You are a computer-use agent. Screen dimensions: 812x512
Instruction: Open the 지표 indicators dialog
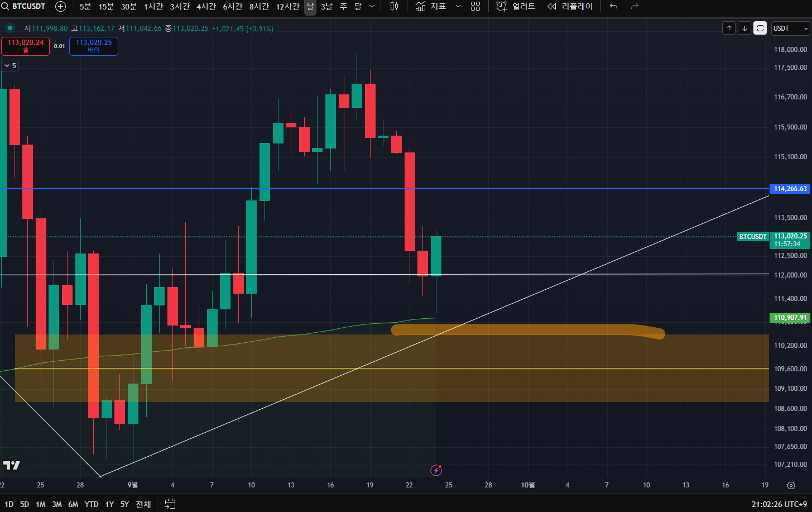(431, 7)
